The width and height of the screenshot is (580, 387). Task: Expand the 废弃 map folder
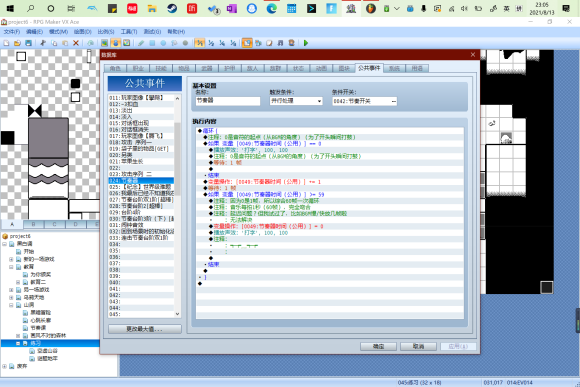pos(4,366)
